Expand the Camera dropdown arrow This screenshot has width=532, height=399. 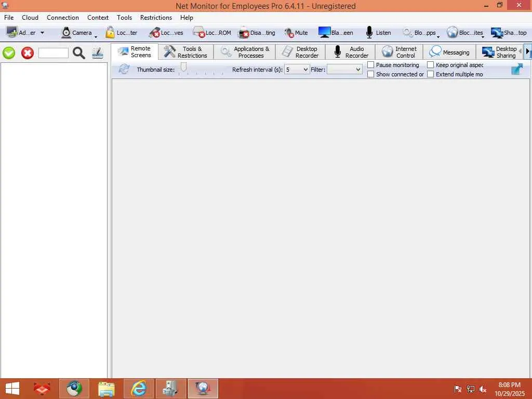coord(96,37)
